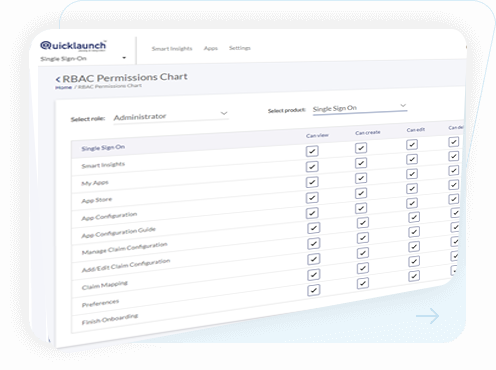Toggle Can view for My Apps
Image resolution: width=496 pixels, height=370 pixels.
(x=312, y=166)
